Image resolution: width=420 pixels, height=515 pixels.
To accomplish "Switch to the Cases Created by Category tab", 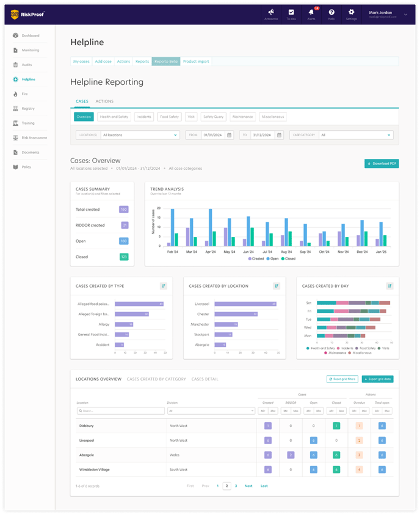I will pos(156,379).
